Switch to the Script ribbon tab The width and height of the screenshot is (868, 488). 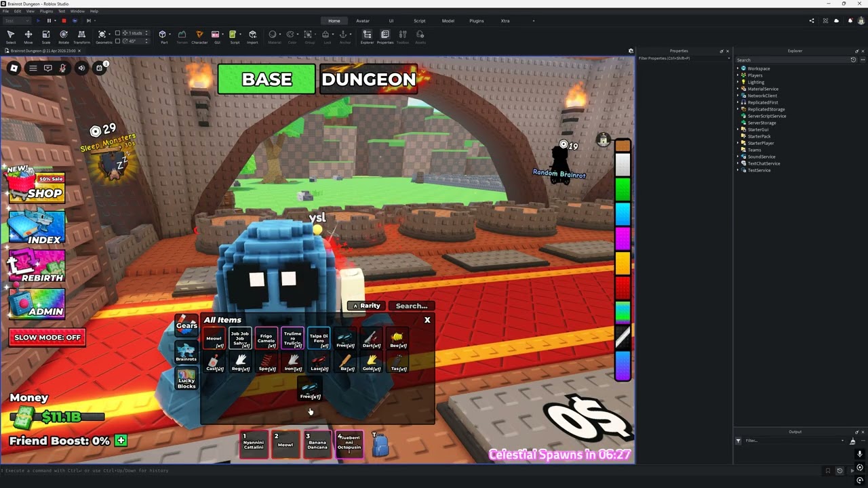point(420,21)
